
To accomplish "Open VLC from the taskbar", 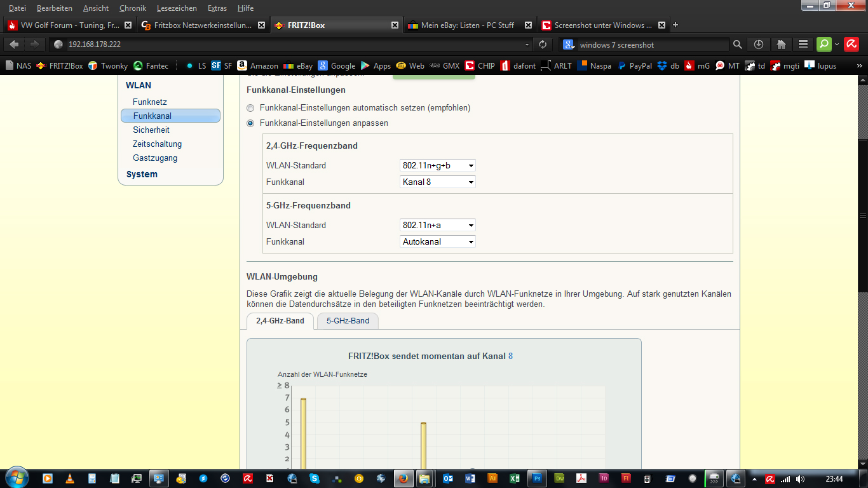I will click(69, 478).
